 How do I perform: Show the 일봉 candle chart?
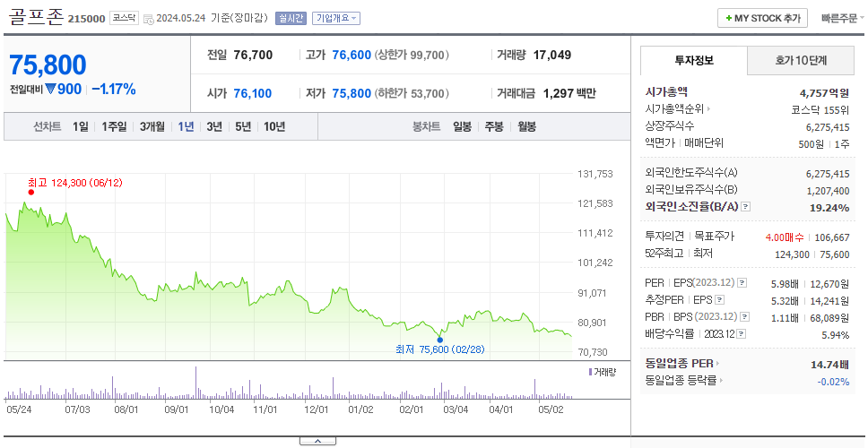(x=462, y=126)
